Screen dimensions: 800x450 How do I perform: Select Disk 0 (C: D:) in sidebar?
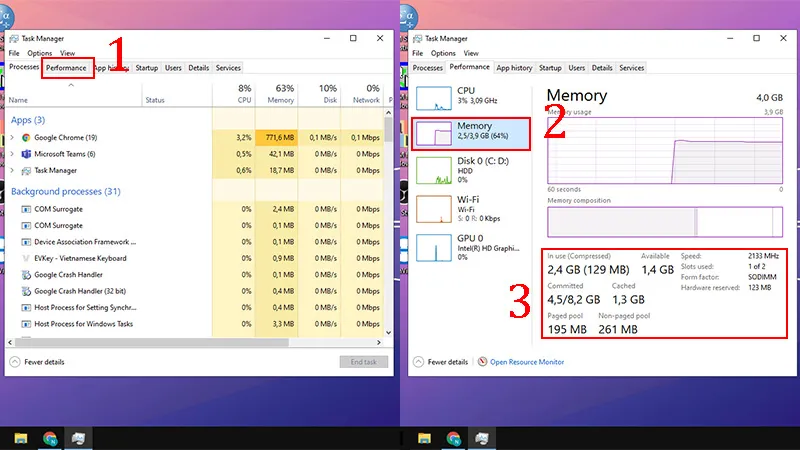471,170
